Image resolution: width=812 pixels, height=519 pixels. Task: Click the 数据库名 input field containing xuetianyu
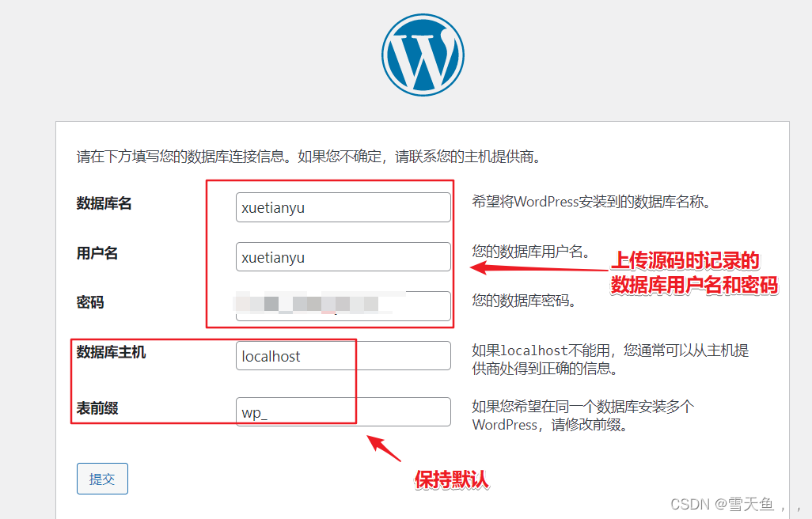coord(343,207)
